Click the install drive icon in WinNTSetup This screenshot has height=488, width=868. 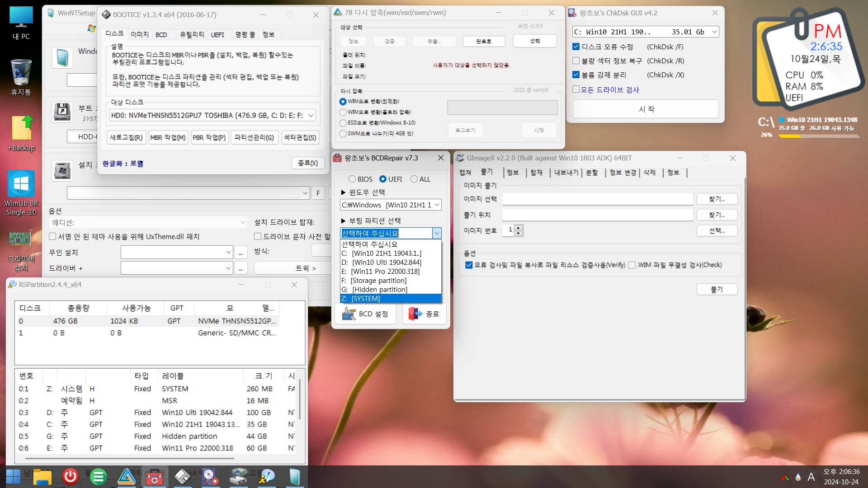(x=62, y=171)
